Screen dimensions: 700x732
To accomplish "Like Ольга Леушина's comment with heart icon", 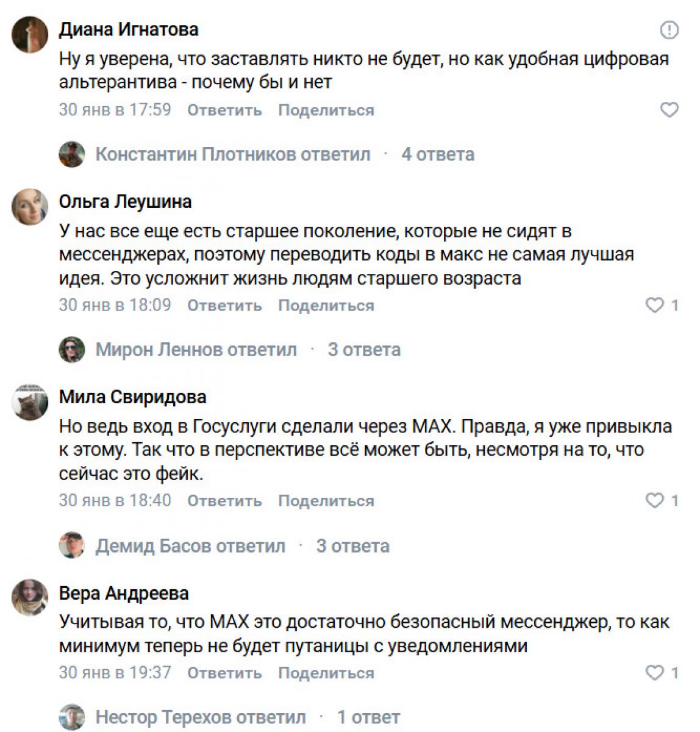I will pyautogui.click(x=654, y=305).
